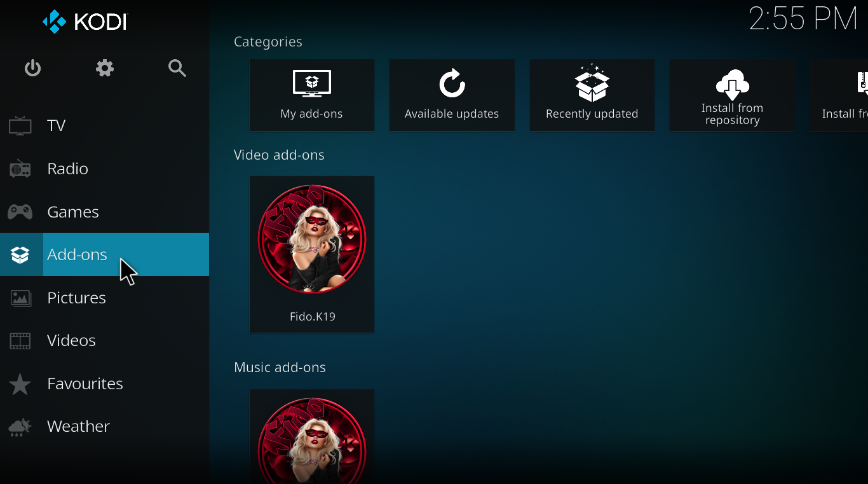Screen dimensions: 868x484
Task: Click the Radio icon in sidebar
Action: [20, 169]
